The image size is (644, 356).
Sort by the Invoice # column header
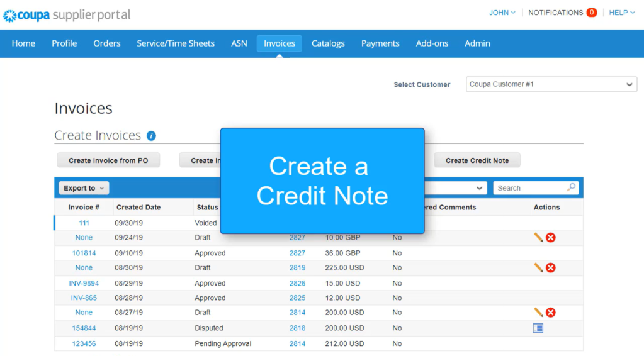pos(84,207)
